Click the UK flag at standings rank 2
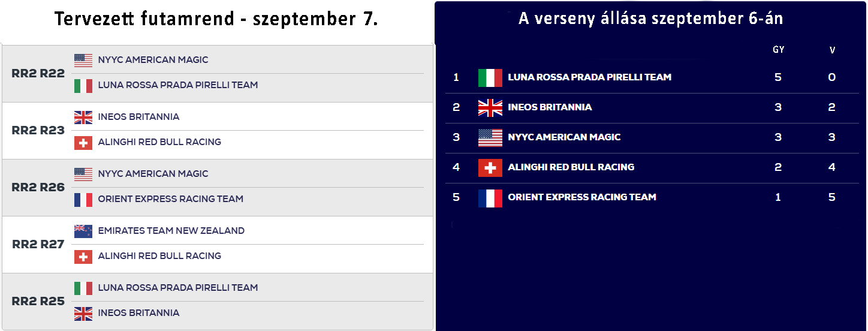Viewport: 868px width, 331px height. [490, 108]
